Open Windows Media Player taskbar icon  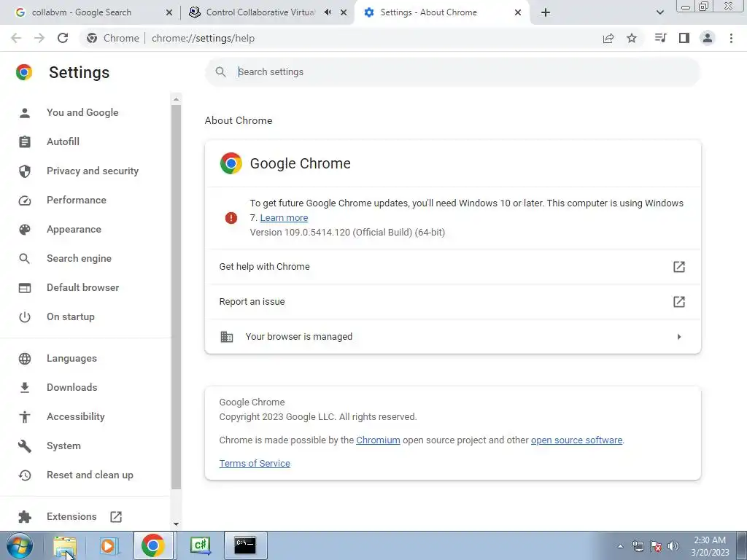(109, 545)
